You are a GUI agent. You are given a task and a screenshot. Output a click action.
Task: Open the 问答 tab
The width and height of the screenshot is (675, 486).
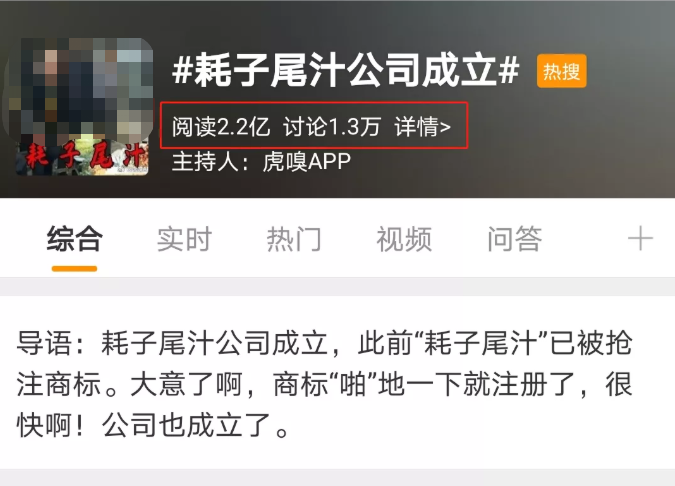click(514, 239)
